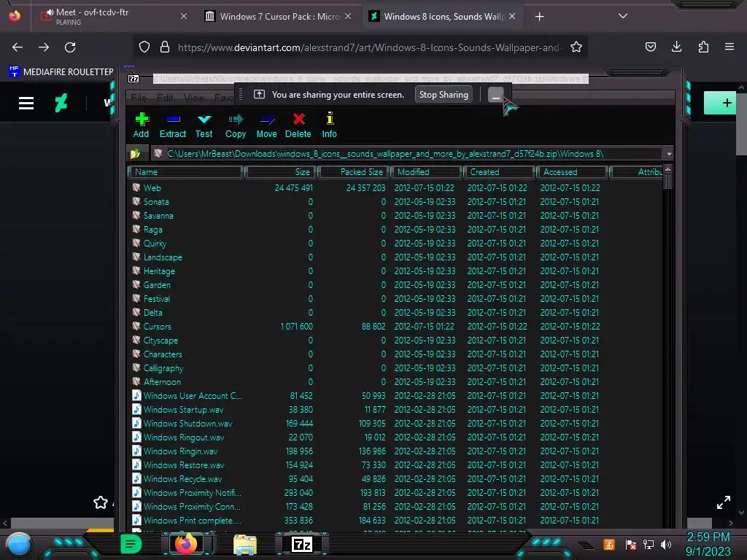Open the MEDIAFIRE ROULETTER bookmark

pyautogui.click(x=62, y=72)
